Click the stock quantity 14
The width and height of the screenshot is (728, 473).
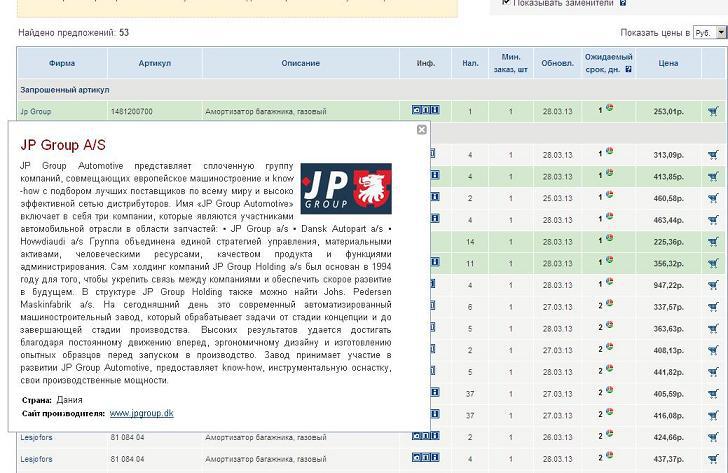tap(470, 242)
